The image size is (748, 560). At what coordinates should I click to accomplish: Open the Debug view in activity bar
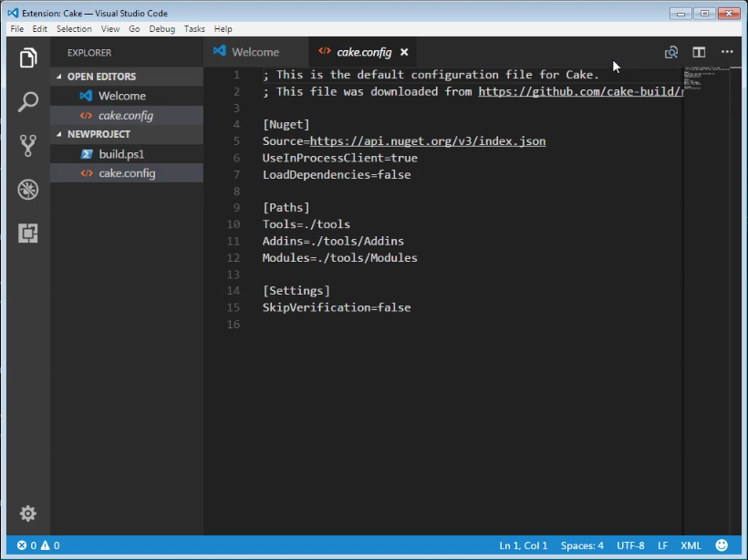[x=28, y=190]
